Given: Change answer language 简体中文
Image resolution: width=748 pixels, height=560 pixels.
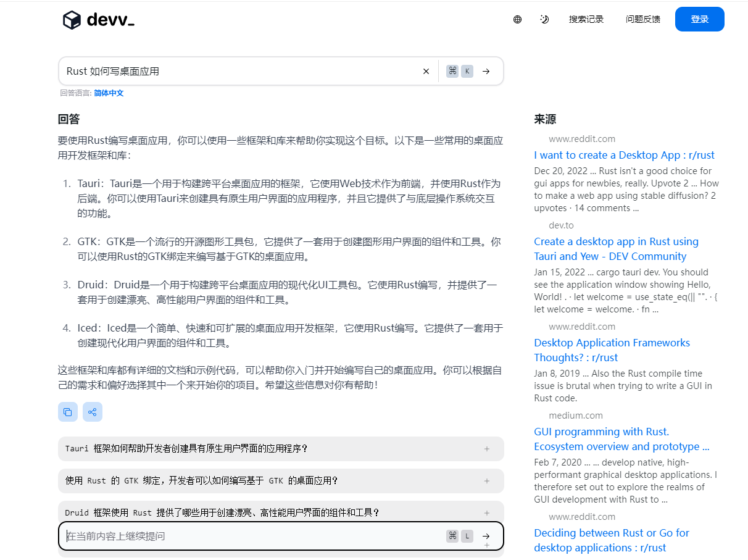Looking at the screenshot, I should point(109,93).
